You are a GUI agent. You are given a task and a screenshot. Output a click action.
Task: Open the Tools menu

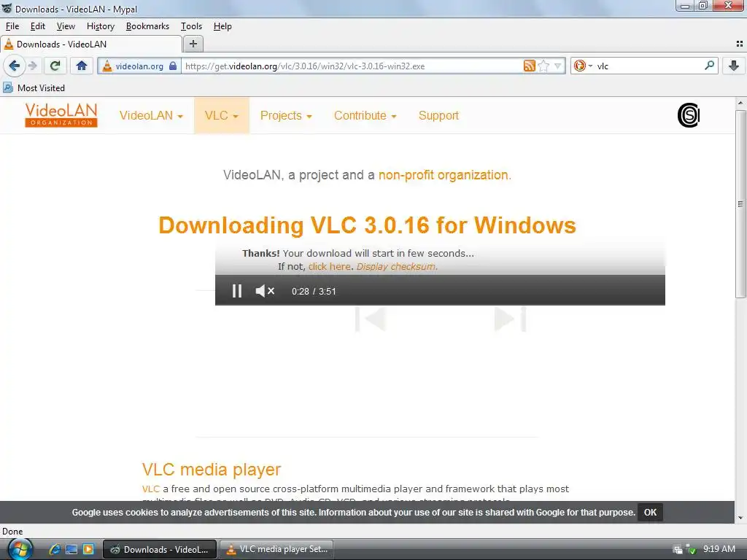[191, 26]
